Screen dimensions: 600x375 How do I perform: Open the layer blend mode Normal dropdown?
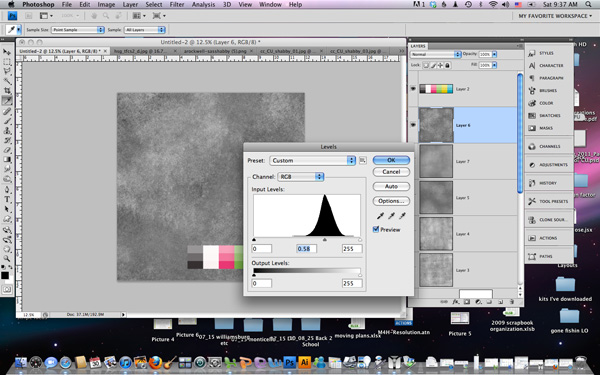click(436, 54)
